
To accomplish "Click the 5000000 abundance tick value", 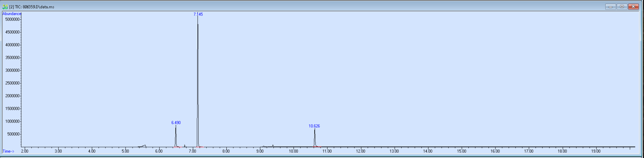I will [x=12, y=19].
